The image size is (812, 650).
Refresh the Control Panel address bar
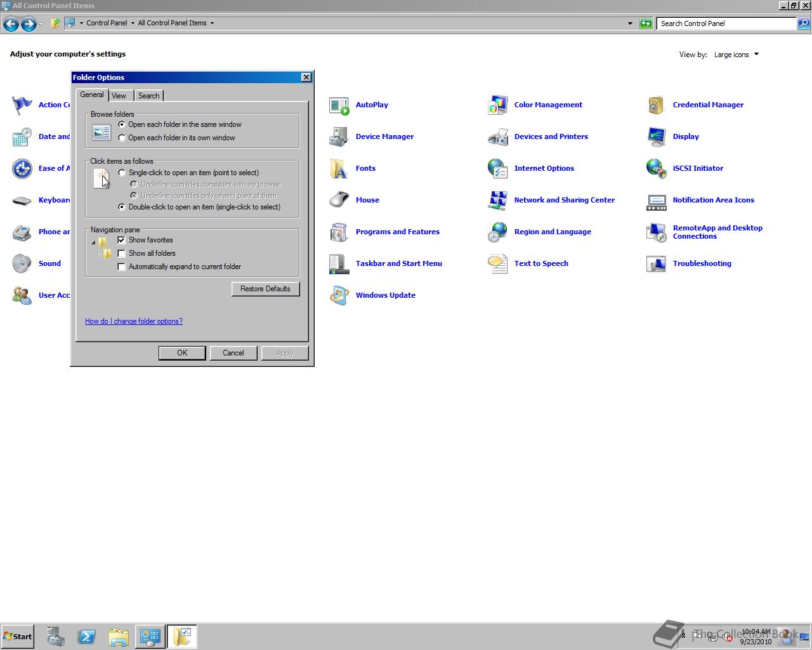[x=646, y=23]
